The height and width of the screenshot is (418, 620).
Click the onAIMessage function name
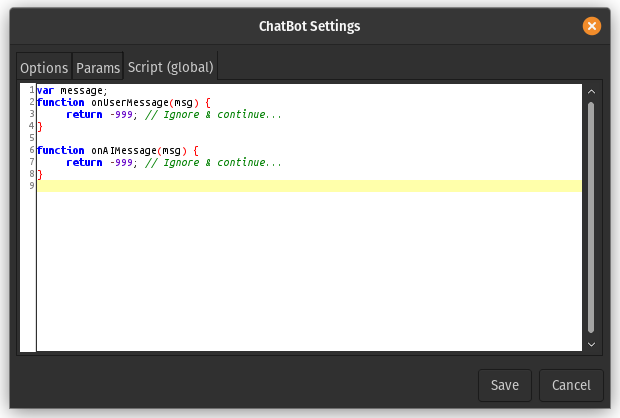[122, 150]
